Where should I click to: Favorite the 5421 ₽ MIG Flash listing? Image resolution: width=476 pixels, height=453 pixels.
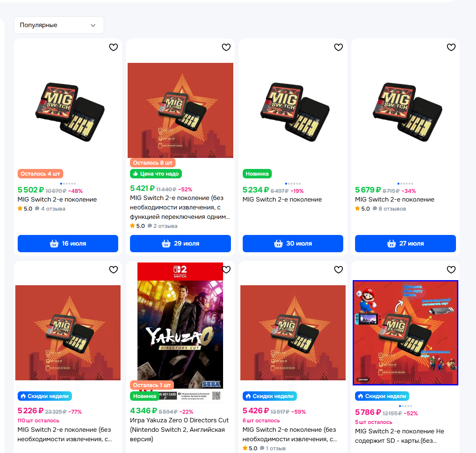coord(226,47)
